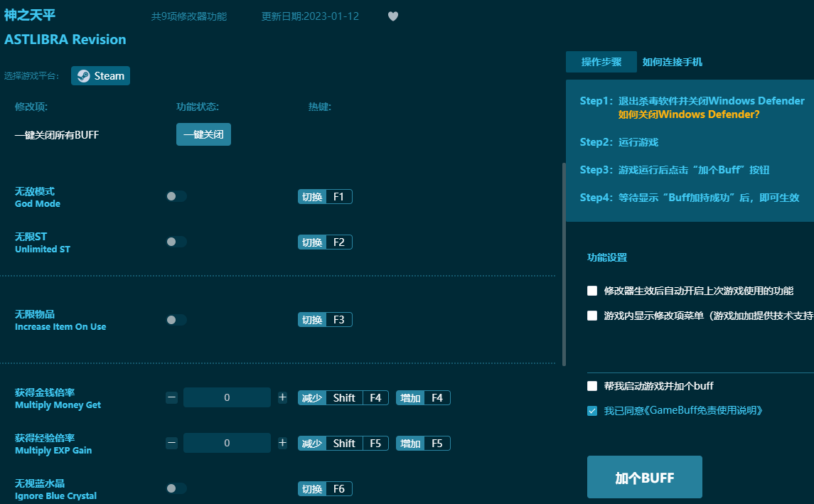Uncheck the GameBuff agreement checkbox
Viewport: 814px width, 504px height.
(592, 411)
